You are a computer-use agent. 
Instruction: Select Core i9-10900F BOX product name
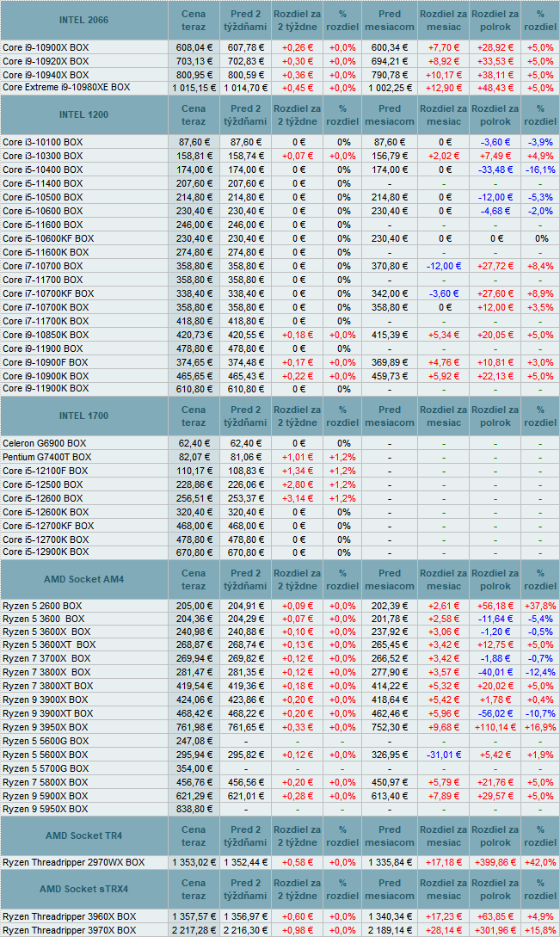click(46, 362)
